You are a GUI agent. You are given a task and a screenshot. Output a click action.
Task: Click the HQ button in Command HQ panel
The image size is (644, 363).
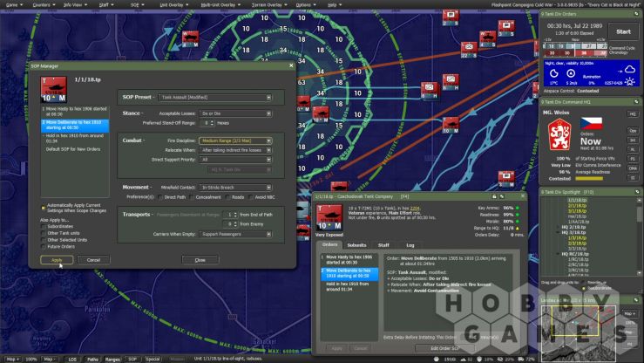pyautogui.click(x=633, y=114)
